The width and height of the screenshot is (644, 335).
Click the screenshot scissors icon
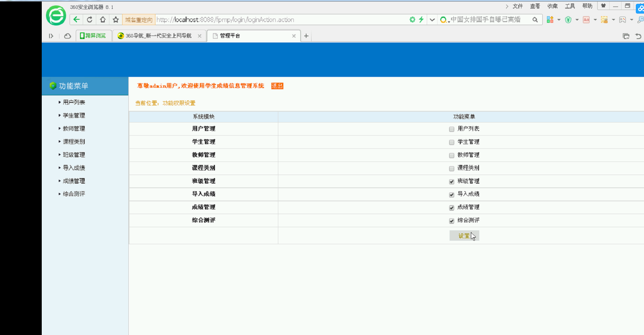click(605, 20)
